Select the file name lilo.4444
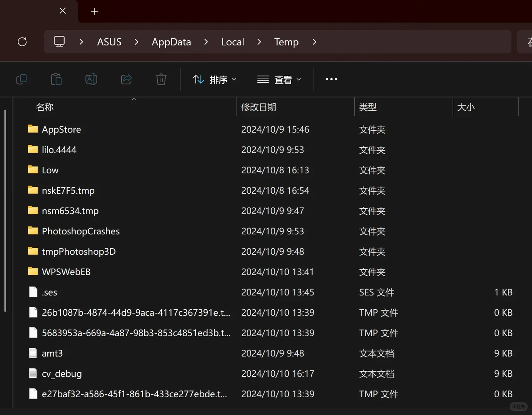 (x=59, y=150)
